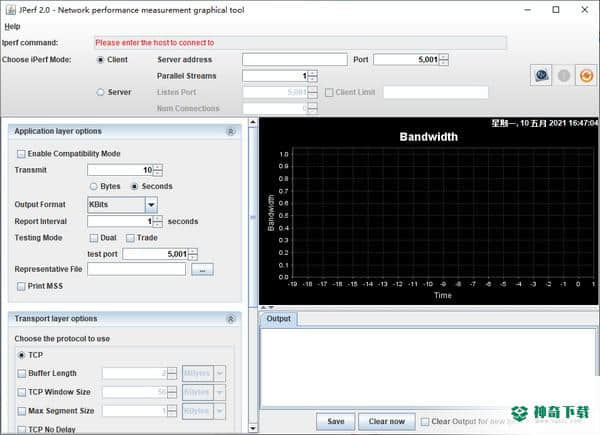Click left panel scrollbar up arrow
Image resolution: width=600 pixels, height=435 pixels.
(253, 122)
